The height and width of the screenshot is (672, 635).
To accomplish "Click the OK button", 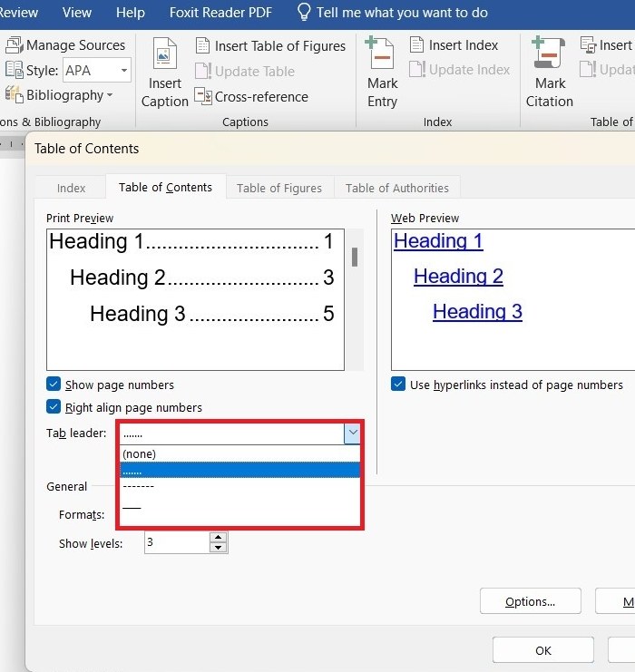I will coord(543,649).
